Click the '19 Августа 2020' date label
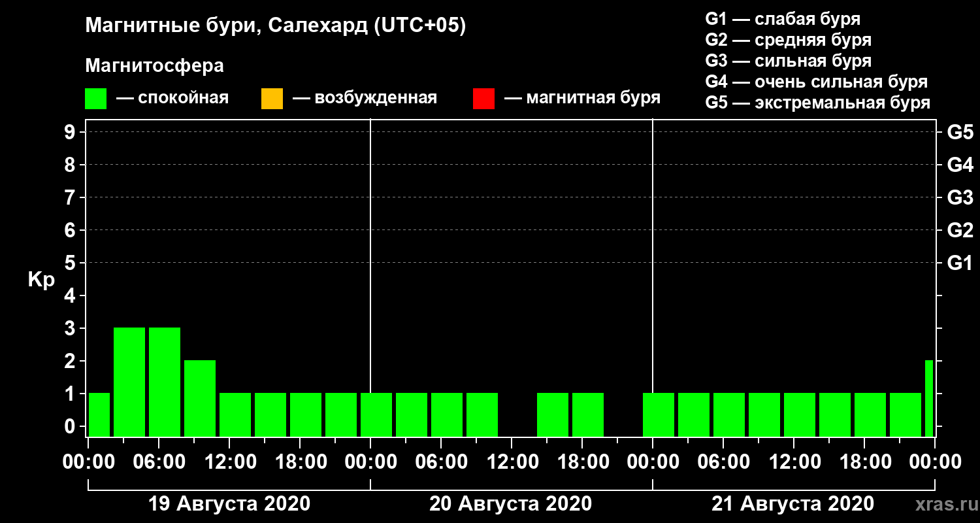 point(229,504)
